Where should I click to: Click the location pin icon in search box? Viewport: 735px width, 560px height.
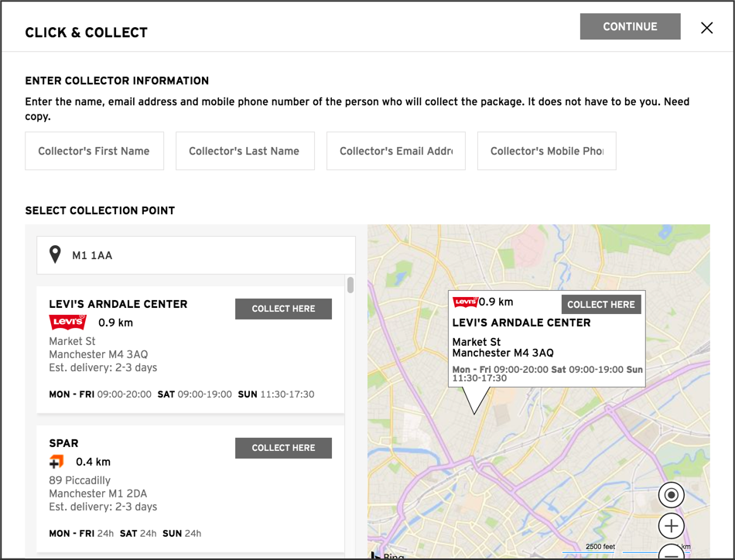(55, 254)
